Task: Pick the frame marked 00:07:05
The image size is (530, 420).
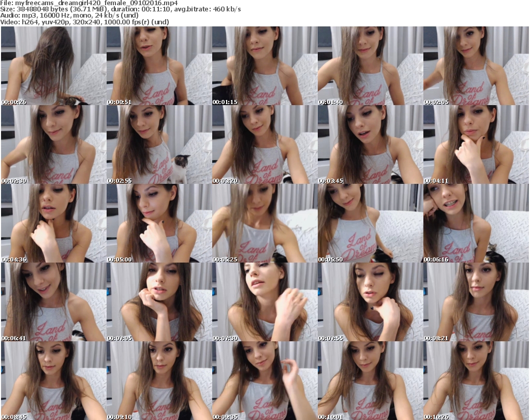Action: tap(159, 302)
